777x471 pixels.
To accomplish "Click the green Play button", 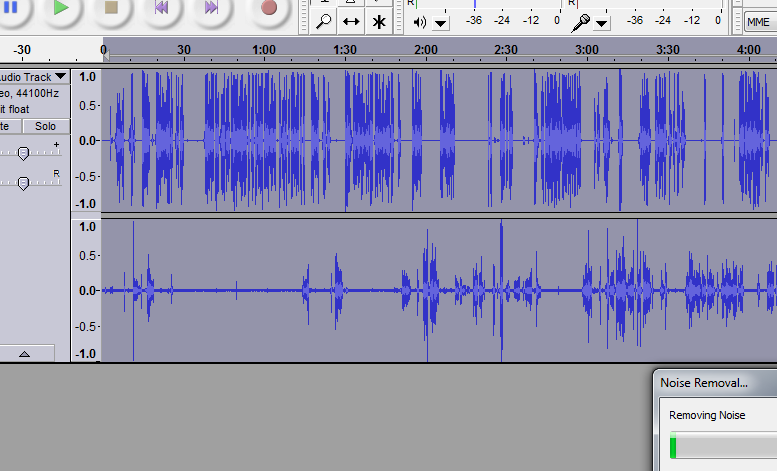I will point(61,8).
